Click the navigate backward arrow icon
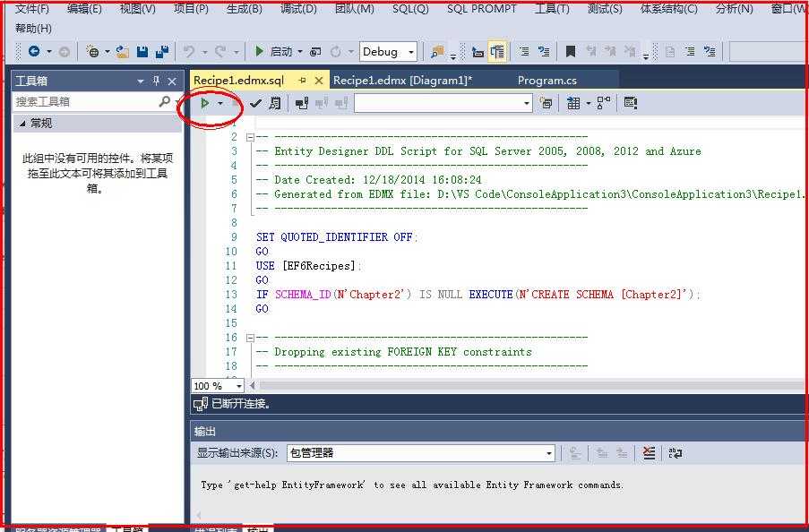The image size is (809, 532). (34, 51)
